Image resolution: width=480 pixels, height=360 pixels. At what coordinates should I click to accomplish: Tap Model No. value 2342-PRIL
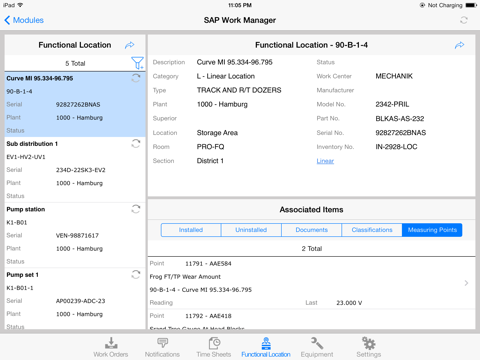pyautogui.click(x=392, y=104)
